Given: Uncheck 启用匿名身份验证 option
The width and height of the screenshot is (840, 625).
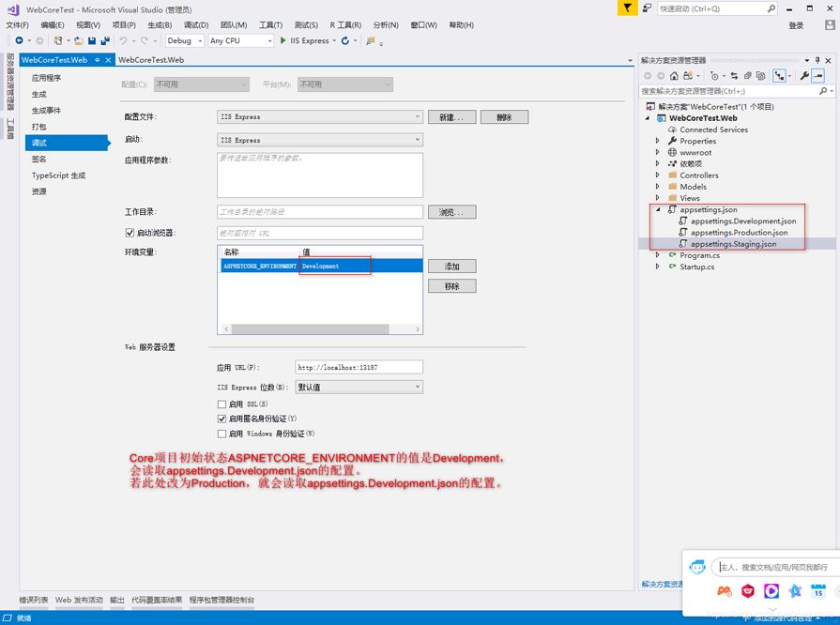Looking at the screenshot, I should [x=221, y=419].
